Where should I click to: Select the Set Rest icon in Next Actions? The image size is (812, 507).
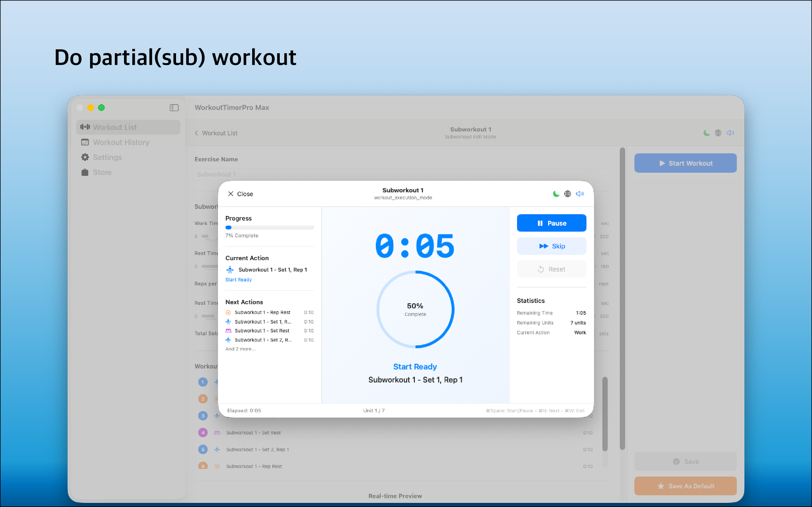[x=229, y=331]
